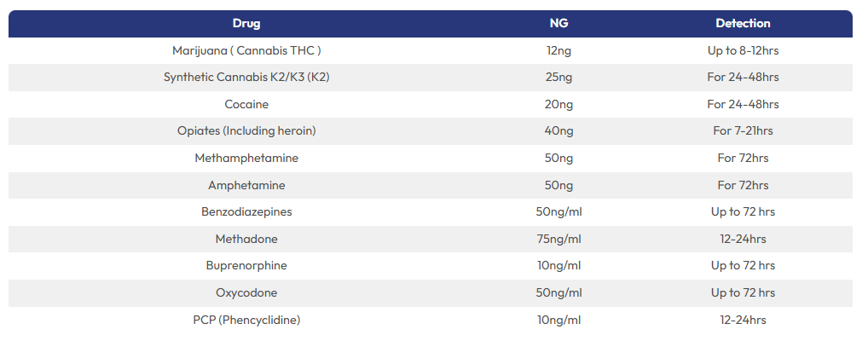Click the Methadone drug name

tap(246, 240)
